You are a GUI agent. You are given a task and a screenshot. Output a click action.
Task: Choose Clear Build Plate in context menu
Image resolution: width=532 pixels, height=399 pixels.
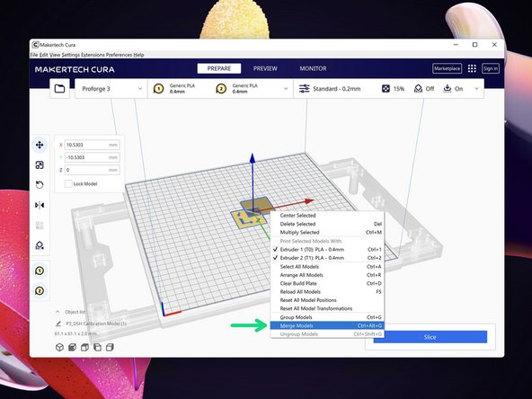[327, 283]
